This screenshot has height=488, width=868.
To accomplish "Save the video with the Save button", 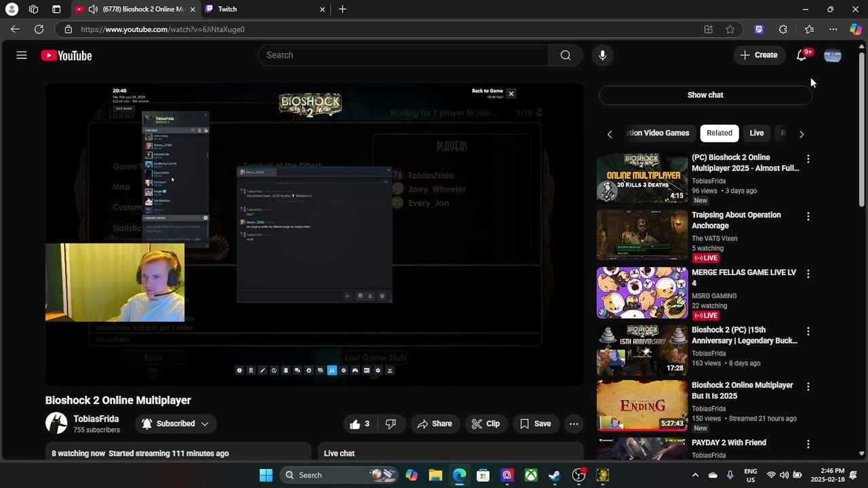I will [x=535, y=424].
